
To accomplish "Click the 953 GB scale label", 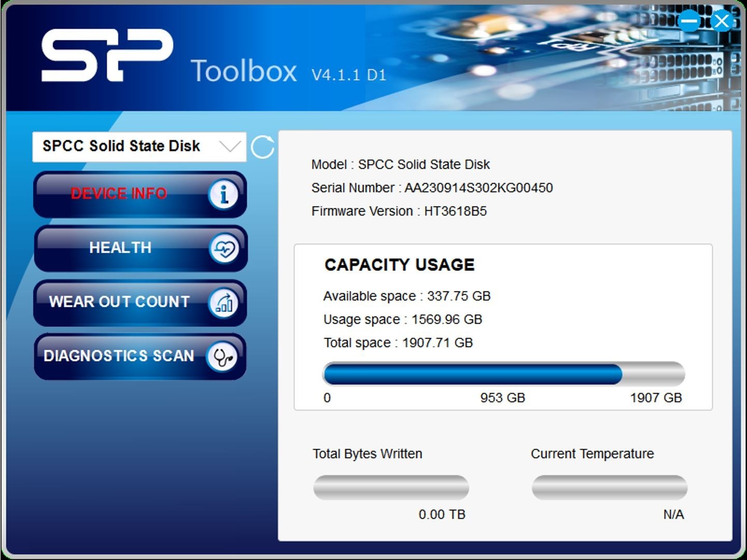I will 502,398.
